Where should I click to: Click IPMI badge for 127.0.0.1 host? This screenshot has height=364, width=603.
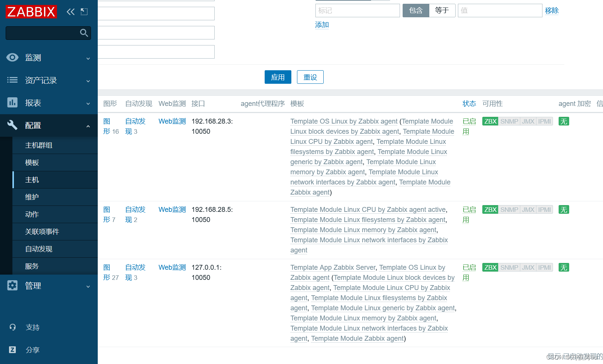pos(544,267)
